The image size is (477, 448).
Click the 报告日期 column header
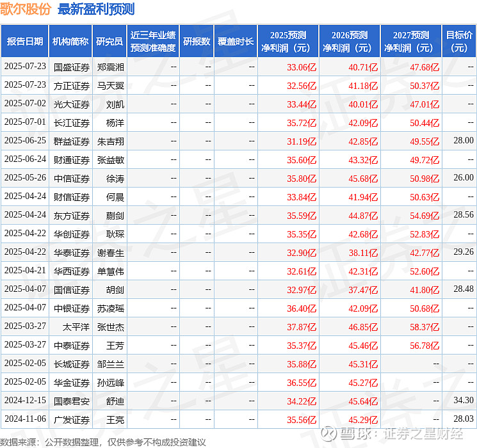[x=24, y=41]
